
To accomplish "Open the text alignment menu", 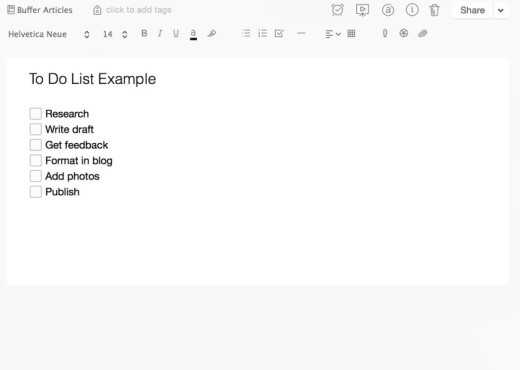I will coord(333,34).
